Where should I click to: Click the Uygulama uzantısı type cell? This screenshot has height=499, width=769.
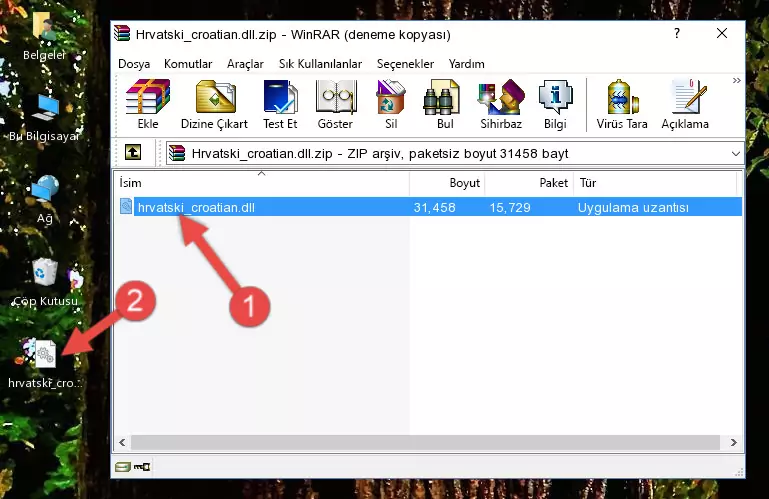(633, 208)
